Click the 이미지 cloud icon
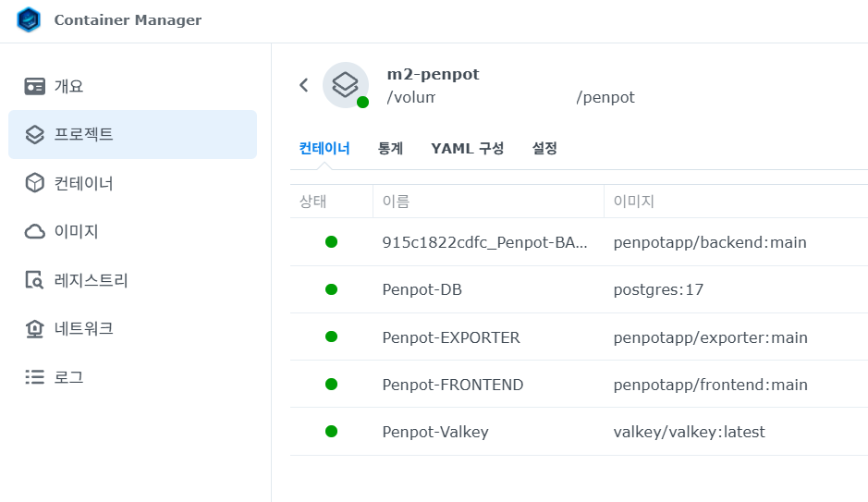 [35, 231]
